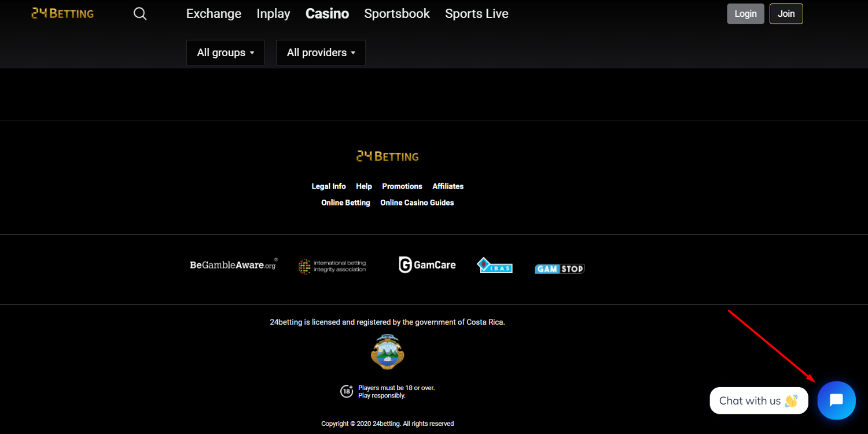This screenshot has height=434, width=868.
Task: Click the Login button
Action: [x=746, y=14]
